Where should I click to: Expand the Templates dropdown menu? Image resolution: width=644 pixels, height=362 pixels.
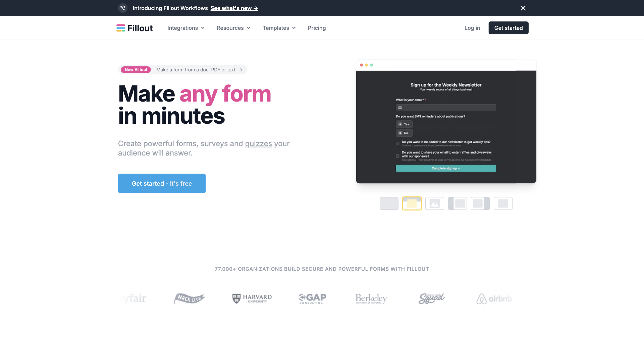click(x=279, y=28)
